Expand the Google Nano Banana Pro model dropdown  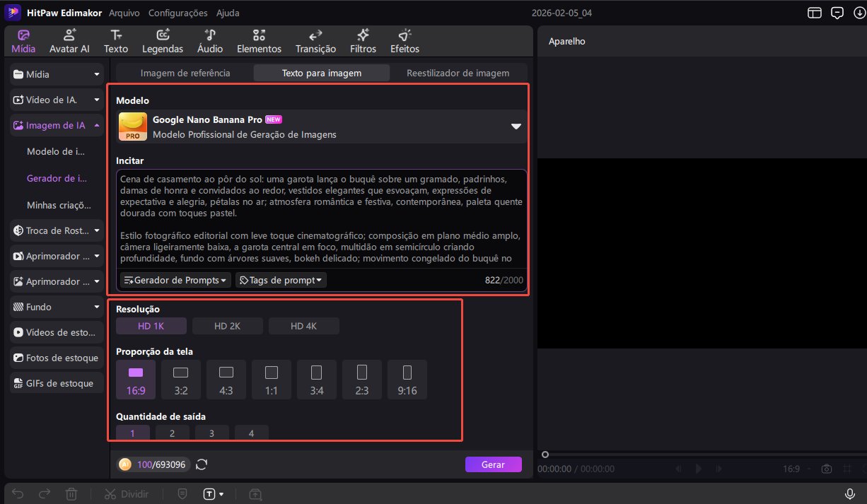pos(516,127)
